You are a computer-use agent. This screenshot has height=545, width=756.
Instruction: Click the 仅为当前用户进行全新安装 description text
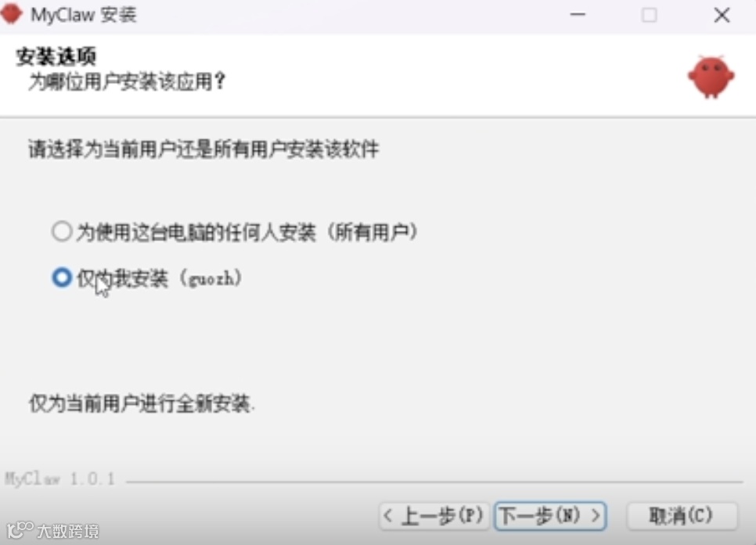(142, 403)
